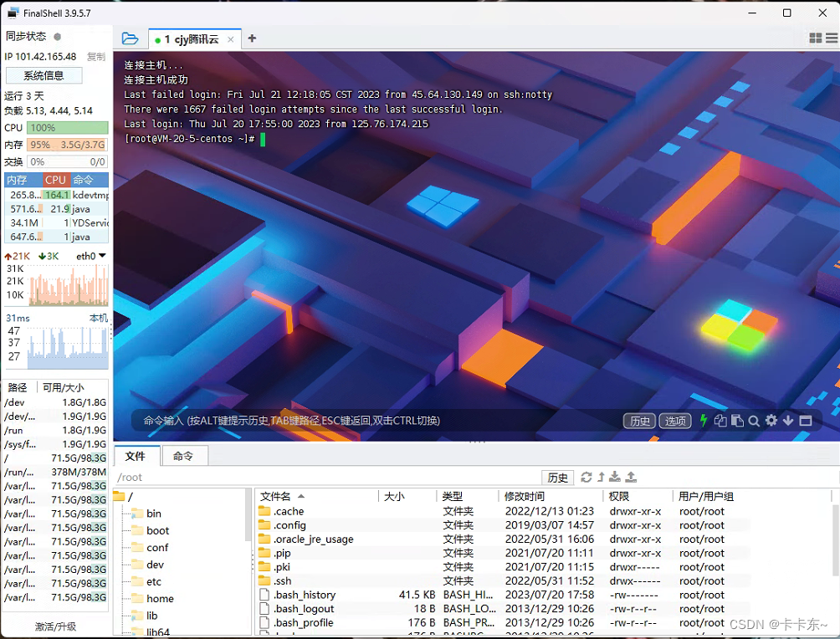This screenshot has width=840, height=639.
Task: Click the folder tree vertical scrollbar
Action: point(248,515)
